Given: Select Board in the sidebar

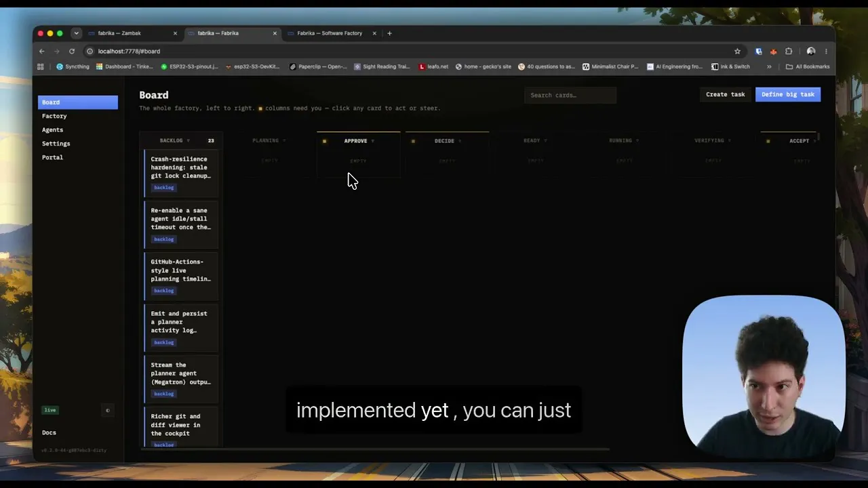Looking at the screenshot, I should pyautogui.click(x=78, y=102).
